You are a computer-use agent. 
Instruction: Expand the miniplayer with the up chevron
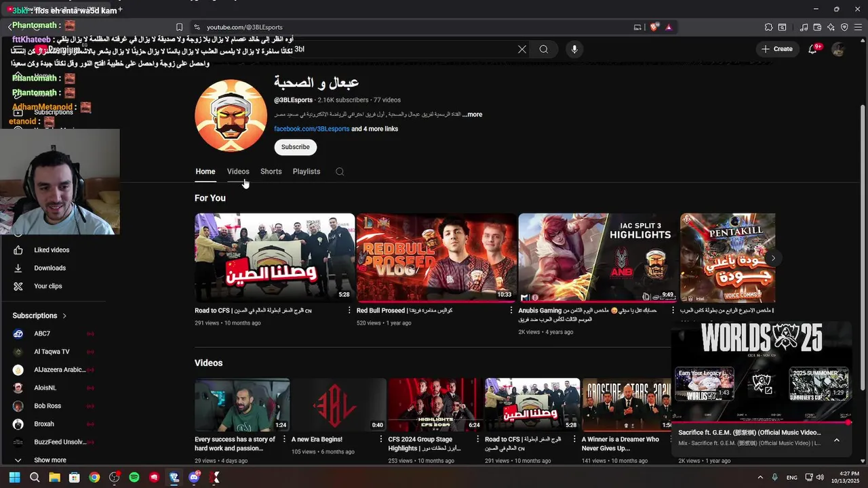(x=836, y=440)
